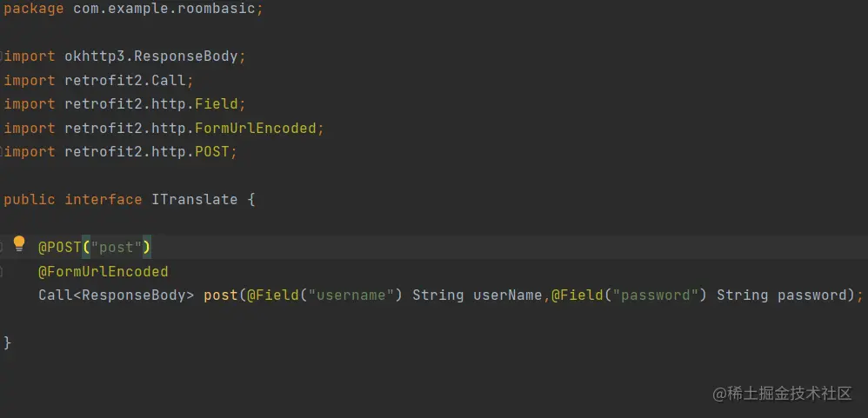
Task: Click the @FormUrlEncoded annotation above the method
Action: (x=103, y=271)
